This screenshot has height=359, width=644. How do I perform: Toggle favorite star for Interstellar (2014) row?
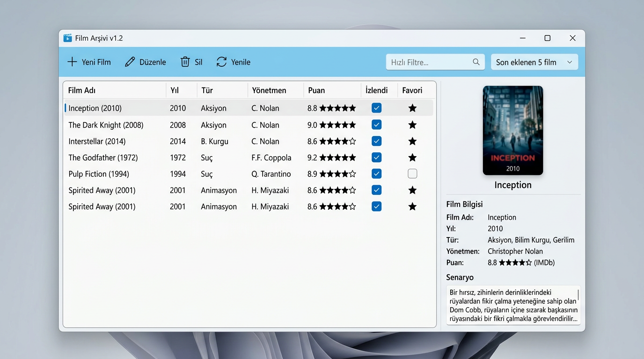[412, 141]
